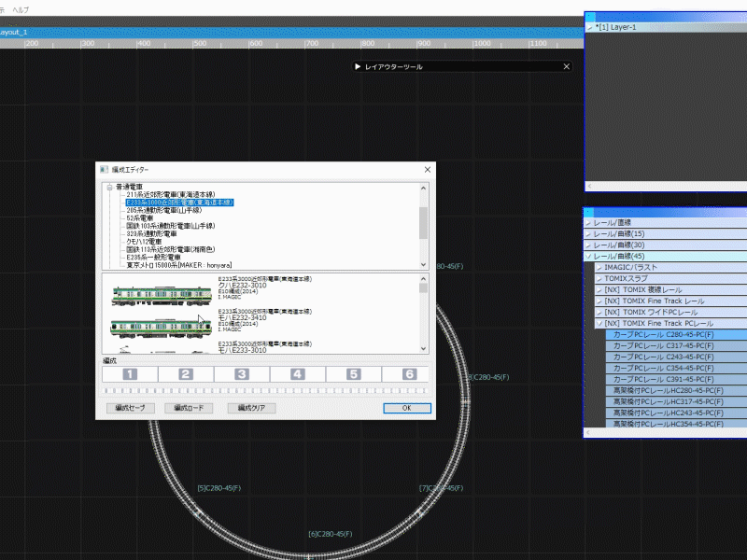Select the モハE232-3410 train car thumbnail
The height and width of the screenshot is (560, 747).
click(162, 327)
